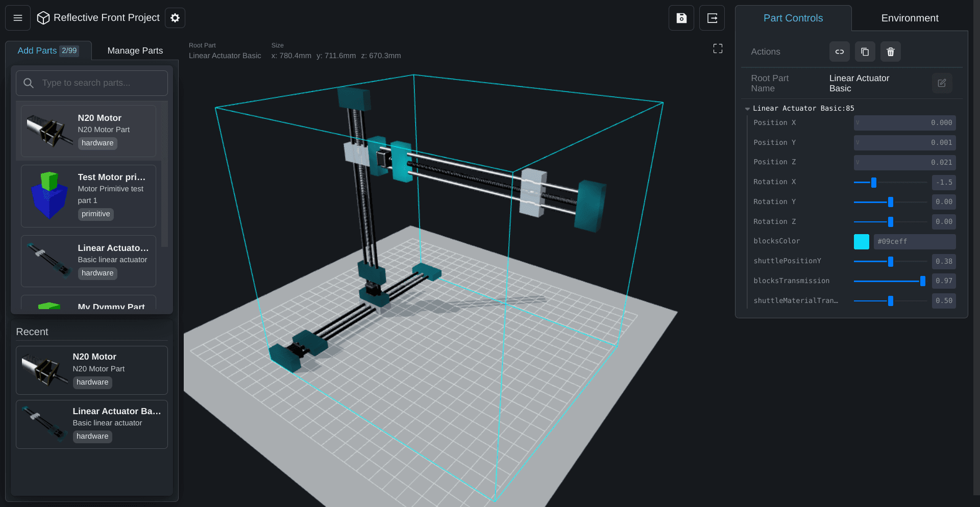Switch to the Environment tab

tap(910, 18)
